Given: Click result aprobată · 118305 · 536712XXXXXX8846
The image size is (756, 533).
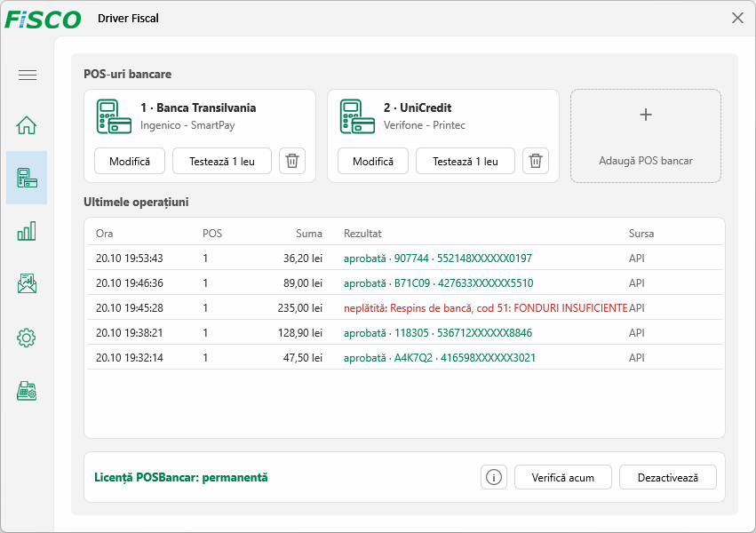Looking at the screenshot, I should click(x=438, y=333).
